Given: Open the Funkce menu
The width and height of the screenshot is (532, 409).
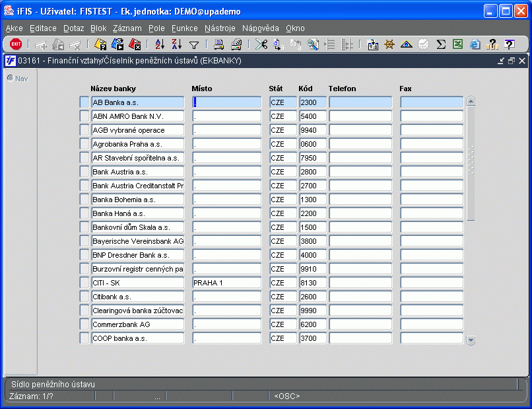Looking at the screenshot, I should [185, 28].
